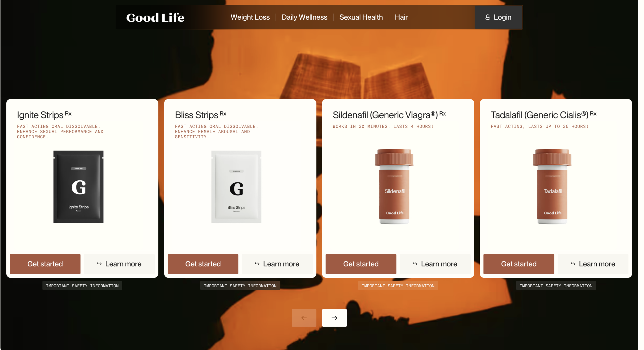The width and height of the screenshot is (644, 350).
Task: Get started with Sildenafil
Action: pos(360,264)
